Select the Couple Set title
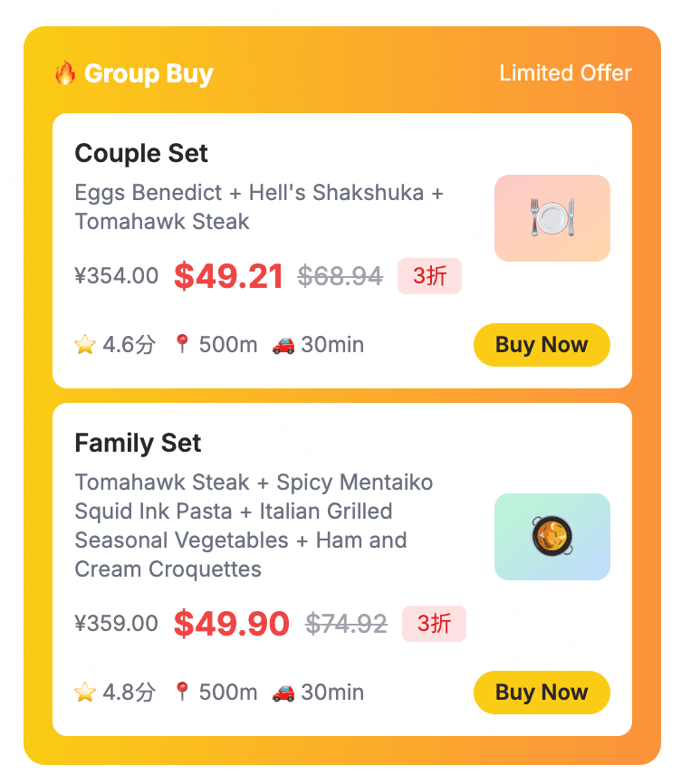681x784 pixels. point(141,154)
